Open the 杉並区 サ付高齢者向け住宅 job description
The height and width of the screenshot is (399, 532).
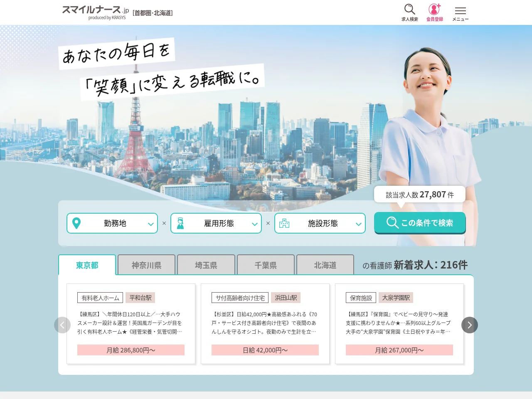tap(264, 323)
